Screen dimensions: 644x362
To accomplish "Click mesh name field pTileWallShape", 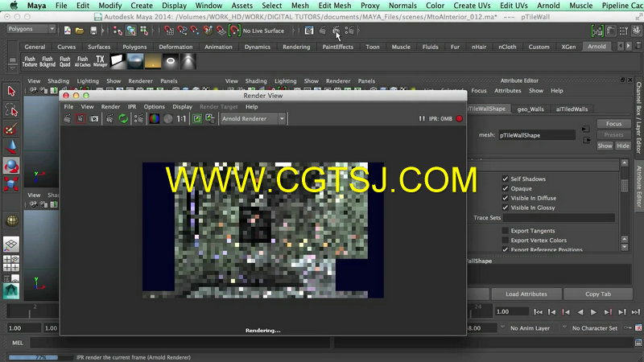I will coord(536,135).
